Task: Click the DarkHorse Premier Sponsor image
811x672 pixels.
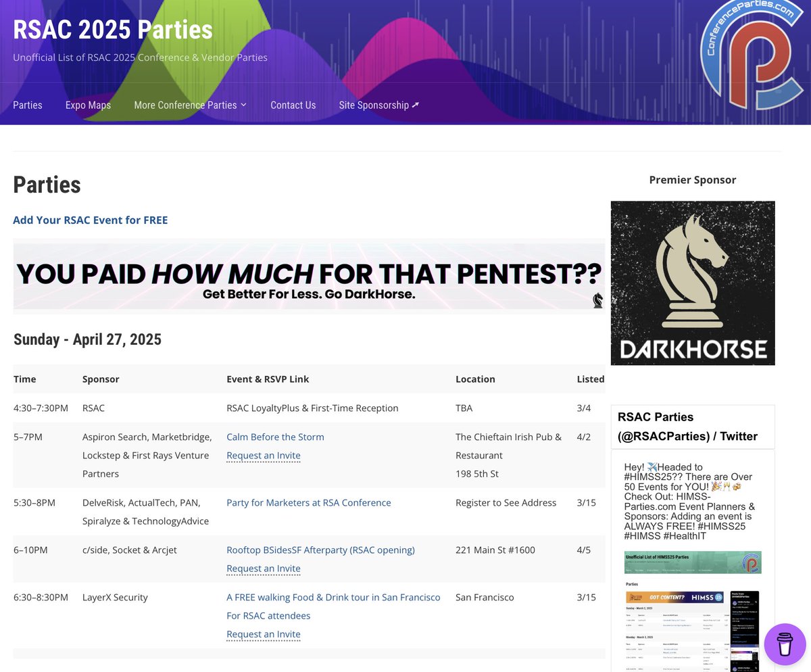Action: pos(693,283)
